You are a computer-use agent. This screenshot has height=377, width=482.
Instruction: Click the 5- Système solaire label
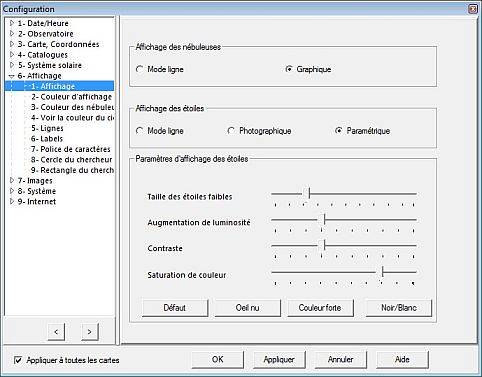tap(50, 65)
